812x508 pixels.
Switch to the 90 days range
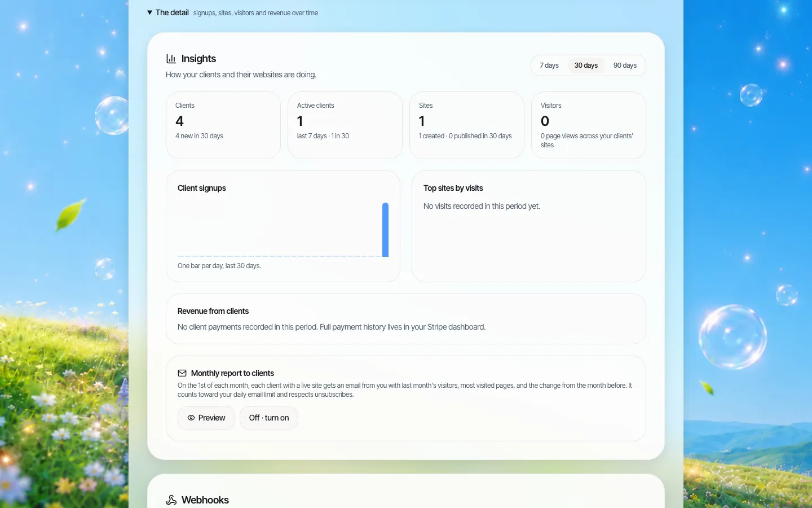pyautogui.click(x=625, y=65)
